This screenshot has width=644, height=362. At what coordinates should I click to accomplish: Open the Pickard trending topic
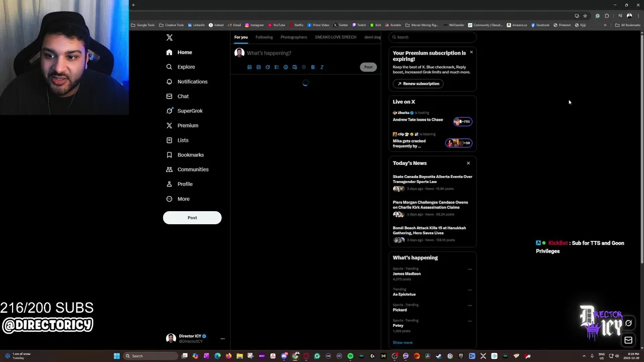pyautogui.click(x=400, y=310)
